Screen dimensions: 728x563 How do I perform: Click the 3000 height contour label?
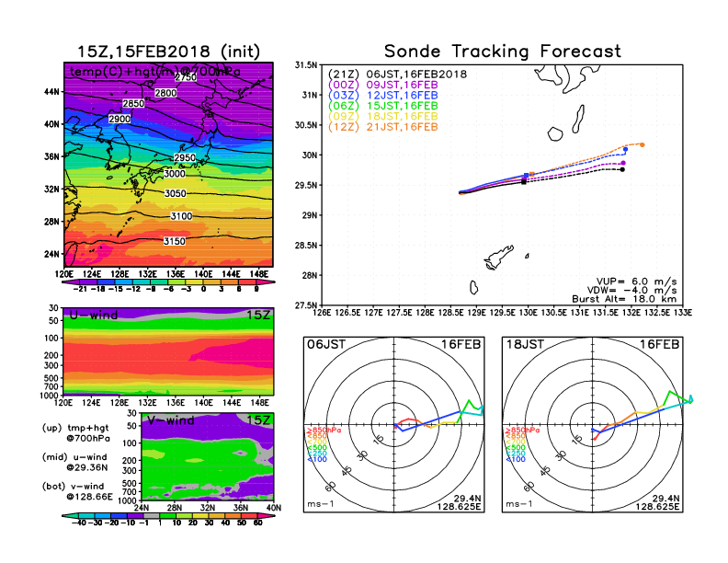click(x=175, y=173)
